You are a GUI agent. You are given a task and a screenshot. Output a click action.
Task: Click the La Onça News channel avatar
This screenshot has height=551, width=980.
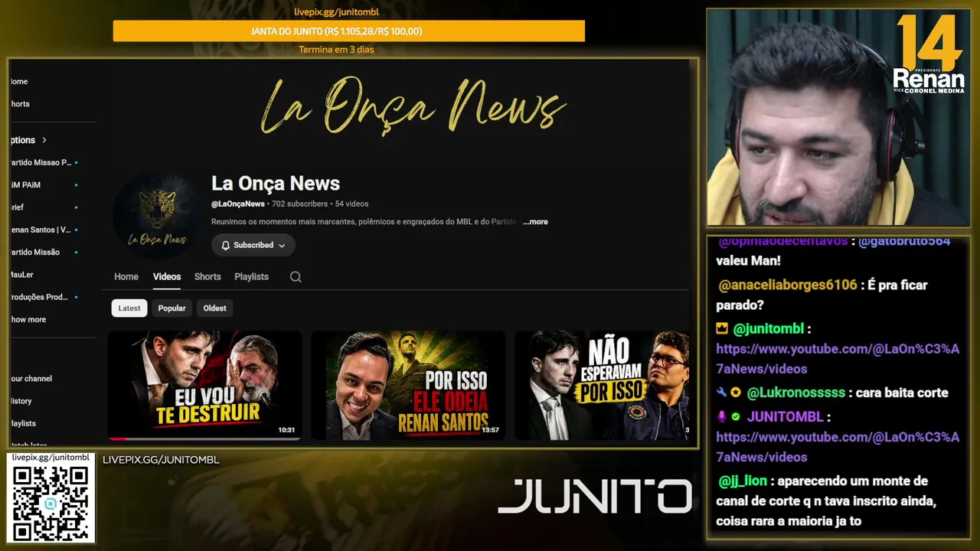[156, 216]
